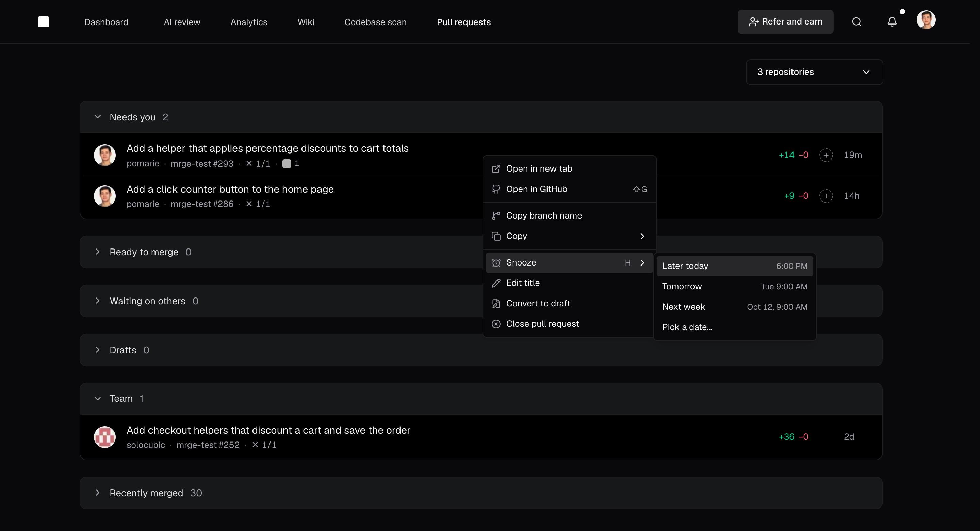Click the add-reviewer plus icon on PR #286

[x=826, y=196]
